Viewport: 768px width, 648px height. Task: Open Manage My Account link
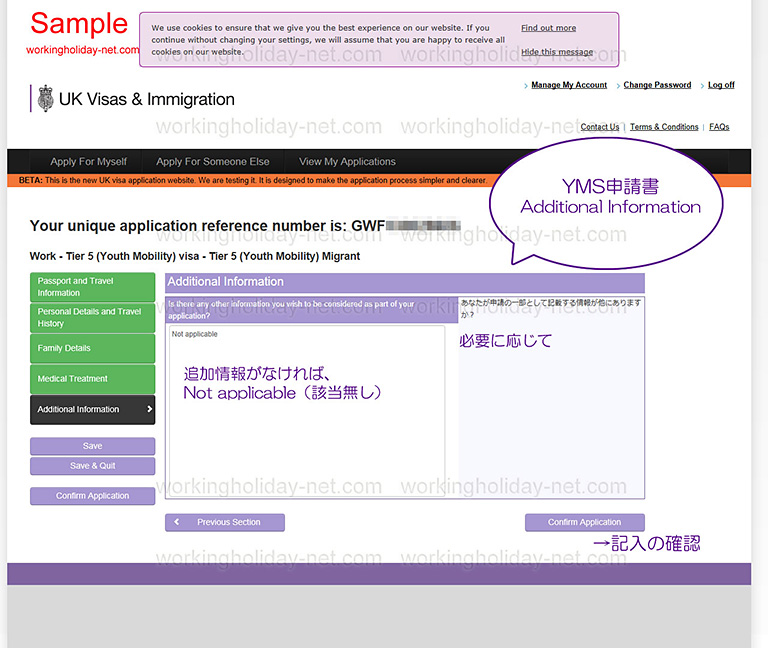[569, 85]
